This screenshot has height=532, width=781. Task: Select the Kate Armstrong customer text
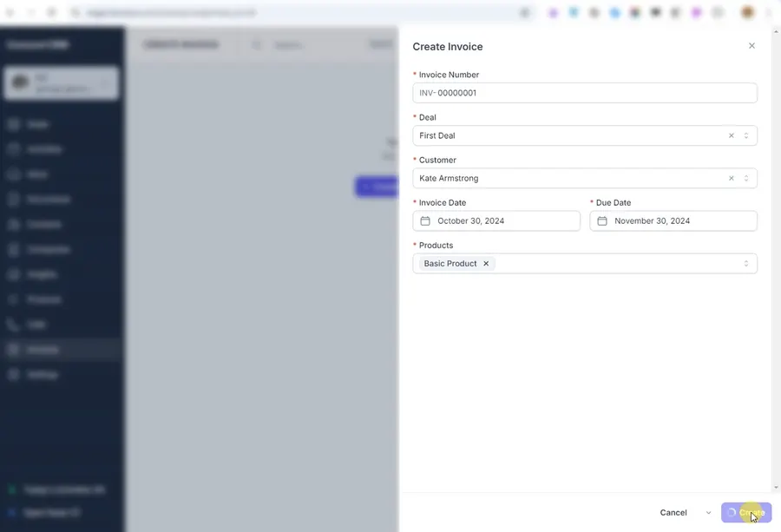coord(449,178)
